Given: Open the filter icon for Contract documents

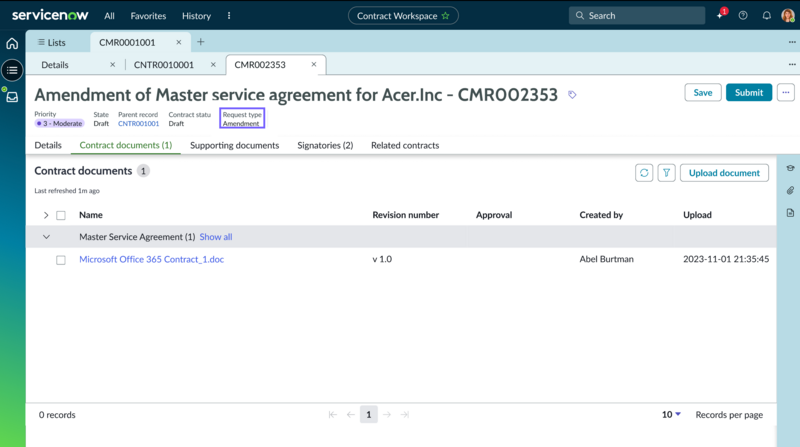Looking at the screenshot, I should click(666, 173).
